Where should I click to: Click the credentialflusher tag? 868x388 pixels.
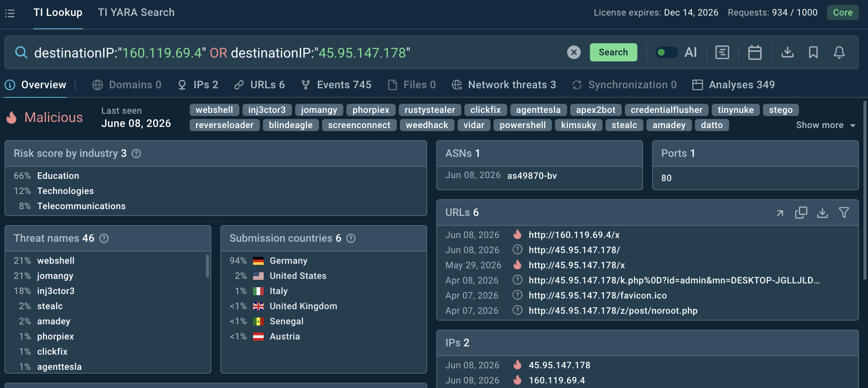(667, 110)
